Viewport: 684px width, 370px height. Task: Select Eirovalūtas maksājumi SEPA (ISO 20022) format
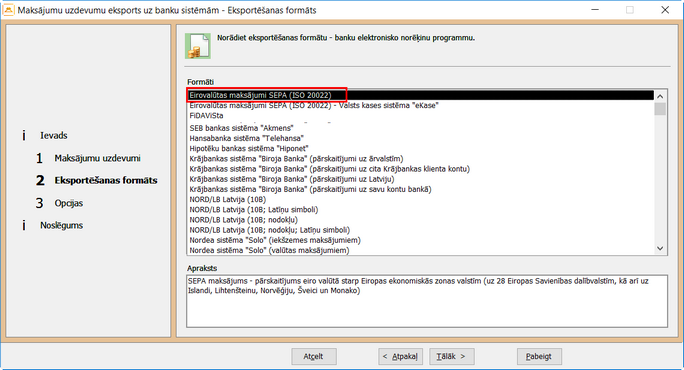click(421, 95)
